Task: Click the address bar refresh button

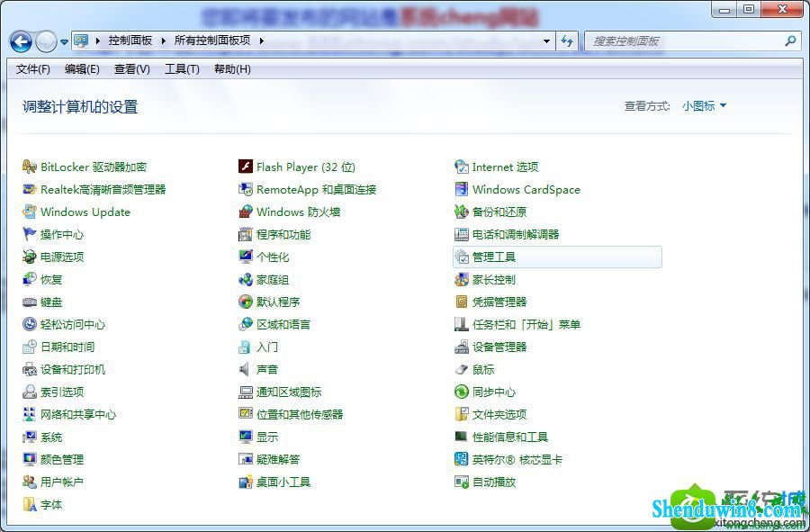Action: [567, 41]
